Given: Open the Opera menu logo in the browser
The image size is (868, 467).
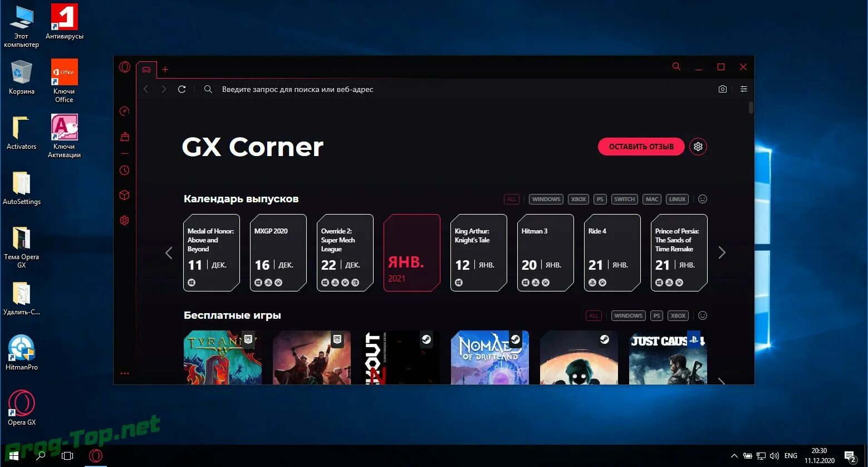Looking at the screenshot, I should (125, 67).
